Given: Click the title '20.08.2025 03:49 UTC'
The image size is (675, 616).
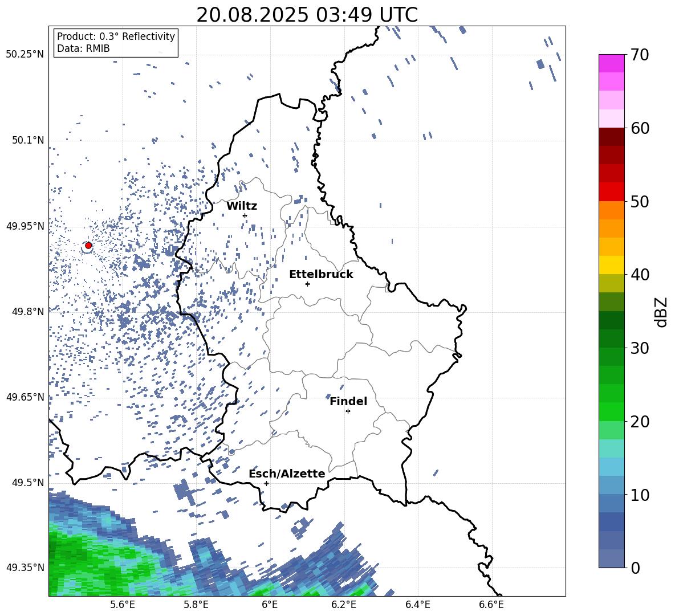Looking at the screenshot, I should [307, 15].
